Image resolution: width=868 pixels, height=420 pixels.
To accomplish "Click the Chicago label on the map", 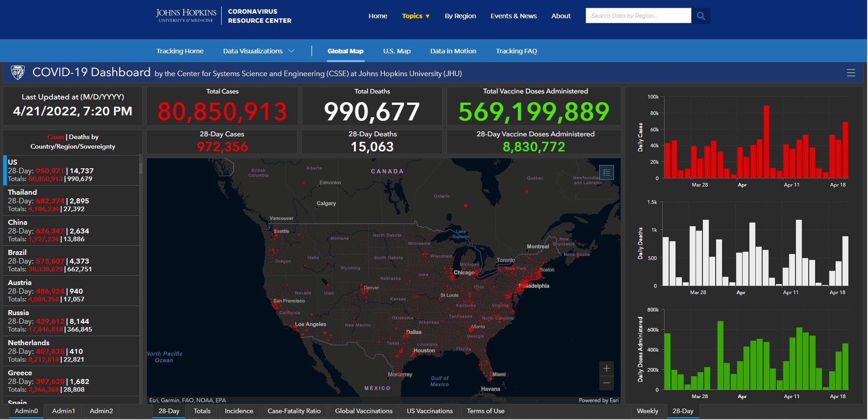I will [464, 272].
